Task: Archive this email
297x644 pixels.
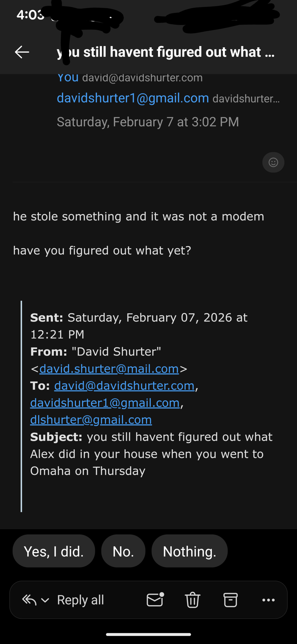Action: tap(230, 600)
